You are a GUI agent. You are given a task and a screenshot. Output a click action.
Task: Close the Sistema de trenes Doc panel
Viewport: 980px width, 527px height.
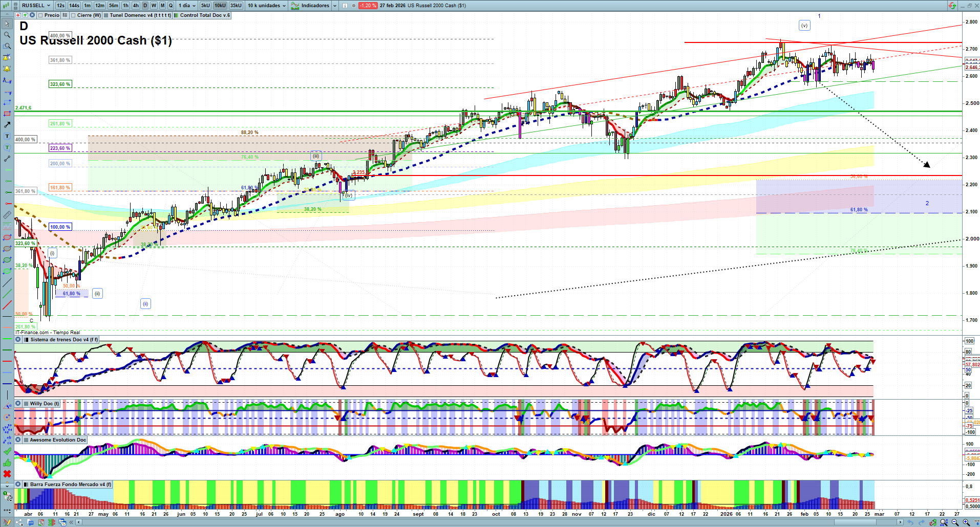tap(18, 340)
